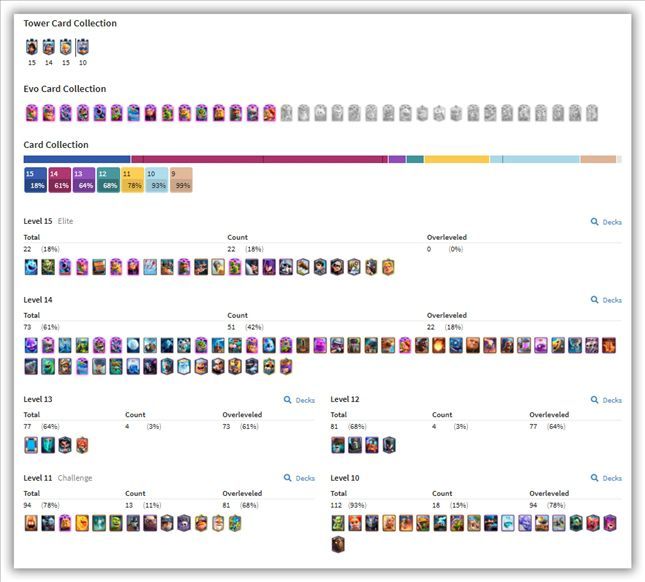
Task: Click the Level 14 Total value '73'
Action: point(28,327)
